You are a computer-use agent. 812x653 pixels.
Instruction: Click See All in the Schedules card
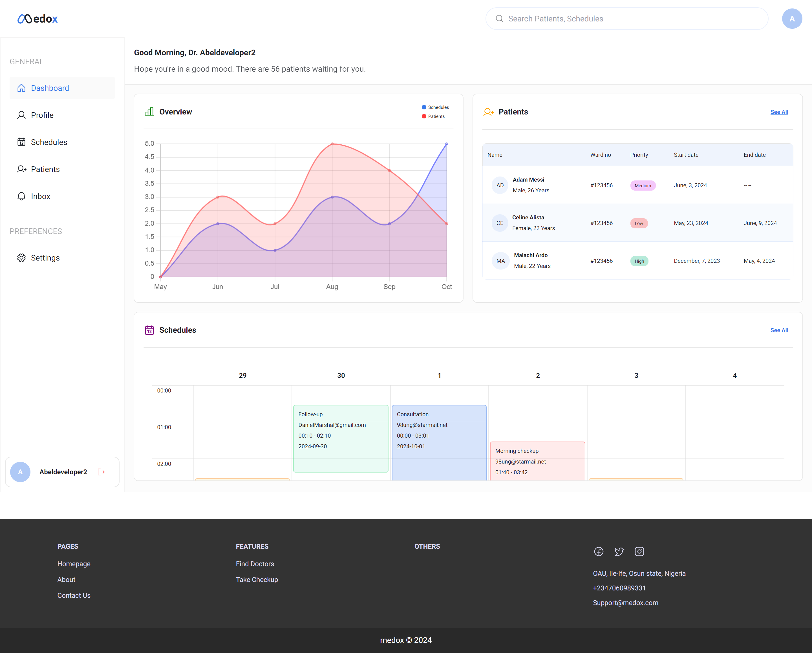click(x=779, y=330)
